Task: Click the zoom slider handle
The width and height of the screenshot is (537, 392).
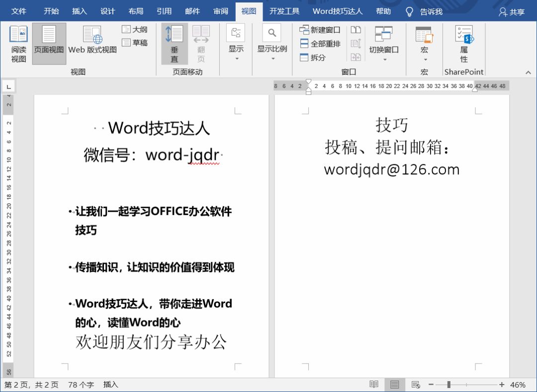Action: pyautogui.click(x=448, y=385)
